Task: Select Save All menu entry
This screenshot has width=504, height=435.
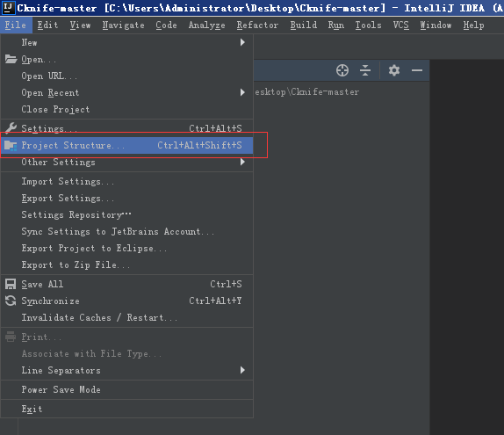Action: point(126,284)
